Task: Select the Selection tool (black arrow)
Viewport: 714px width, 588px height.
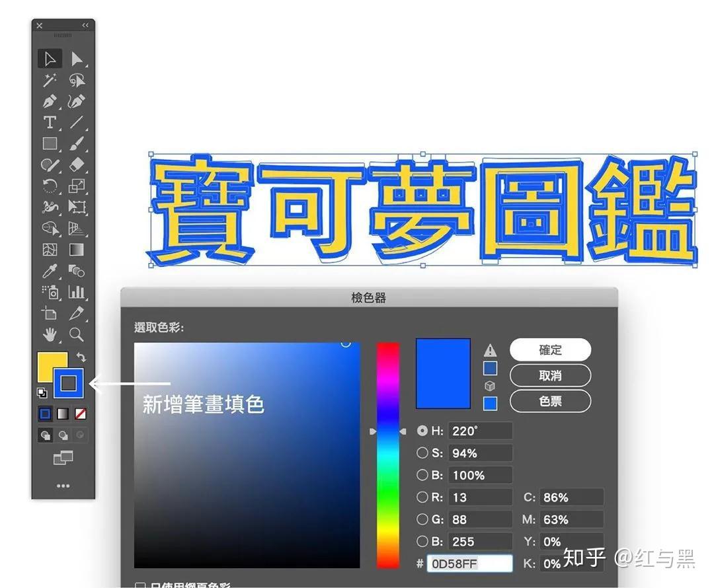Action: [x=50, y=59]
